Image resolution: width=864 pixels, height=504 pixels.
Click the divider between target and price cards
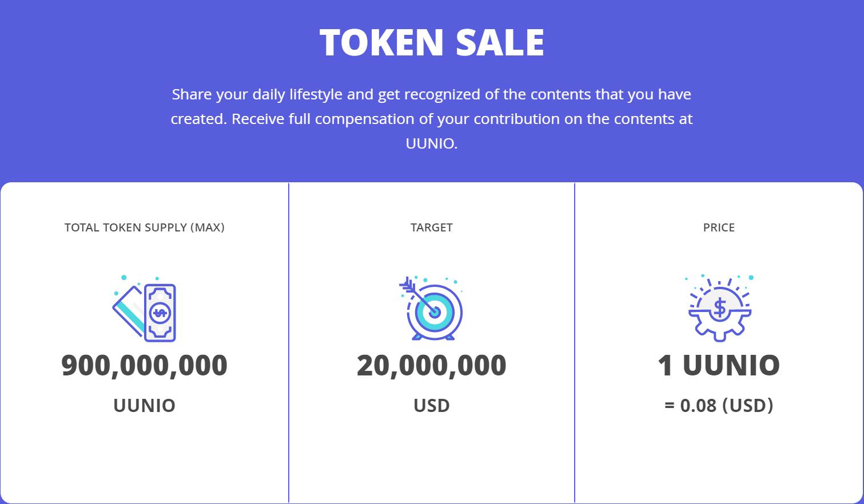pyautogui.click(x=575, y=343)
